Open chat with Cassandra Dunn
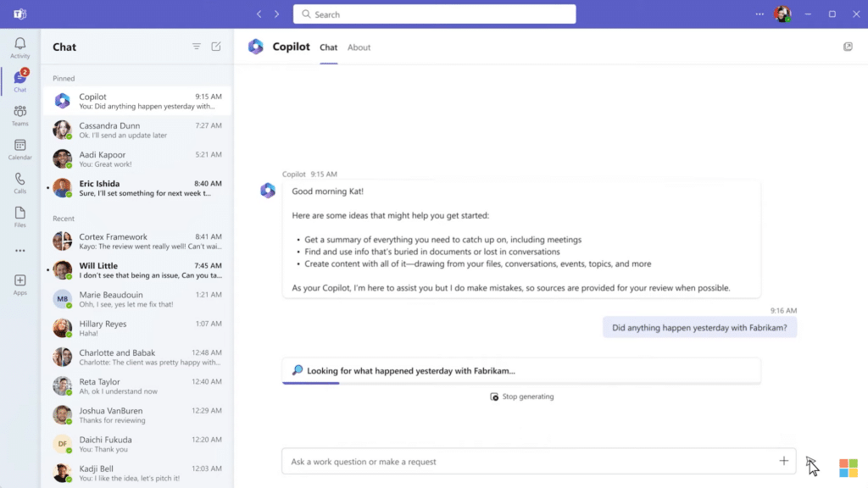Image resolution: width=868 pixels, height=488 pixels. tap(136, 130)
